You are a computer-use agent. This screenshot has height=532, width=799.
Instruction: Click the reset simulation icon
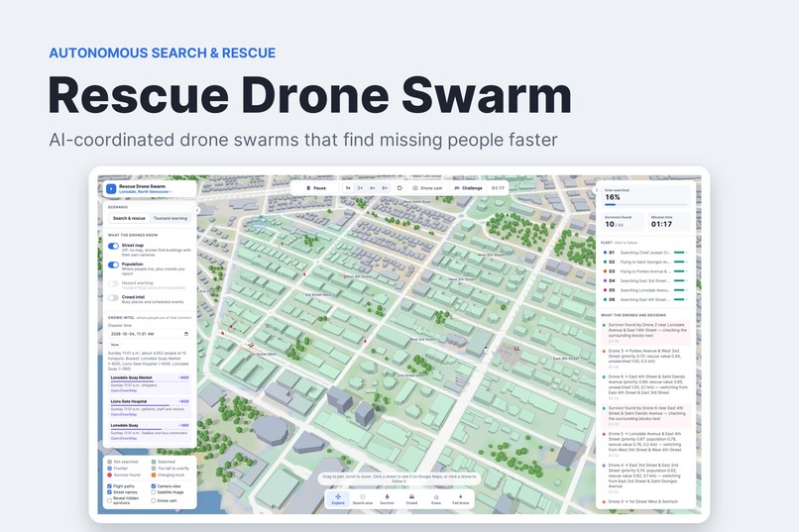[x=399, y=188]
